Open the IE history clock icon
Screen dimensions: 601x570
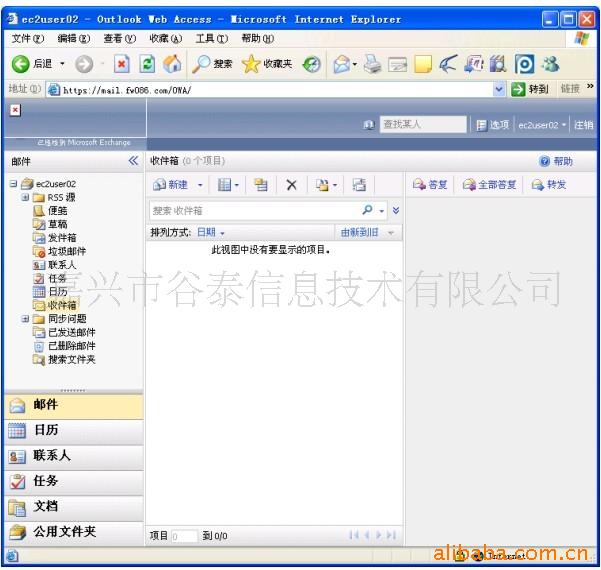pos(312,64)
